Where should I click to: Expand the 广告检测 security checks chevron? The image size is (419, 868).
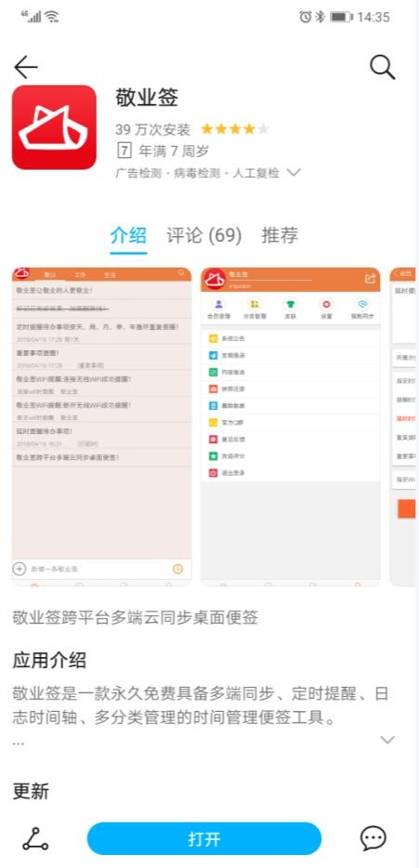[x=294, y=173]
